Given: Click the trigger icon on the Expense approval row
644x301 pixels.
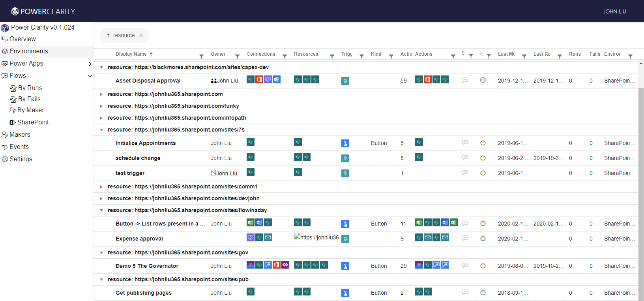Looking at the screenshot, I should (x=345, y=239).
